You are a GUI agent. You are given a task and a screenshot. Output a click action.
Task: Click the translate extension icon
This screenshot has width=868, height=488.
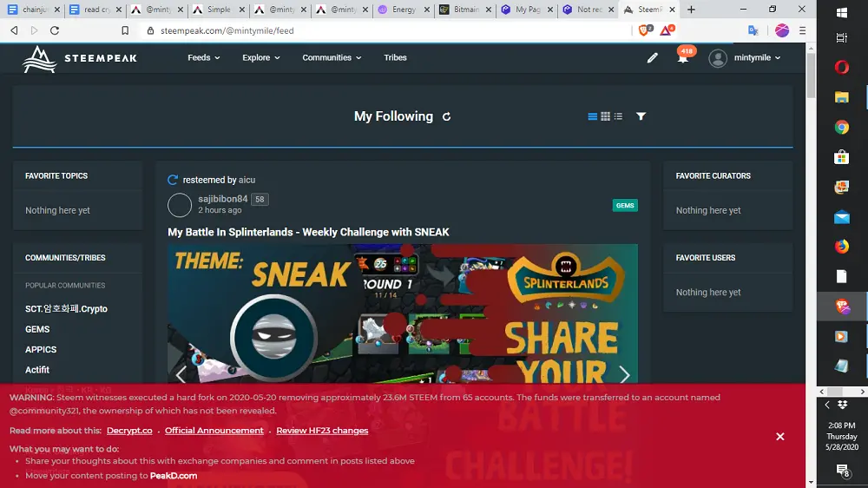click(753, 30)
